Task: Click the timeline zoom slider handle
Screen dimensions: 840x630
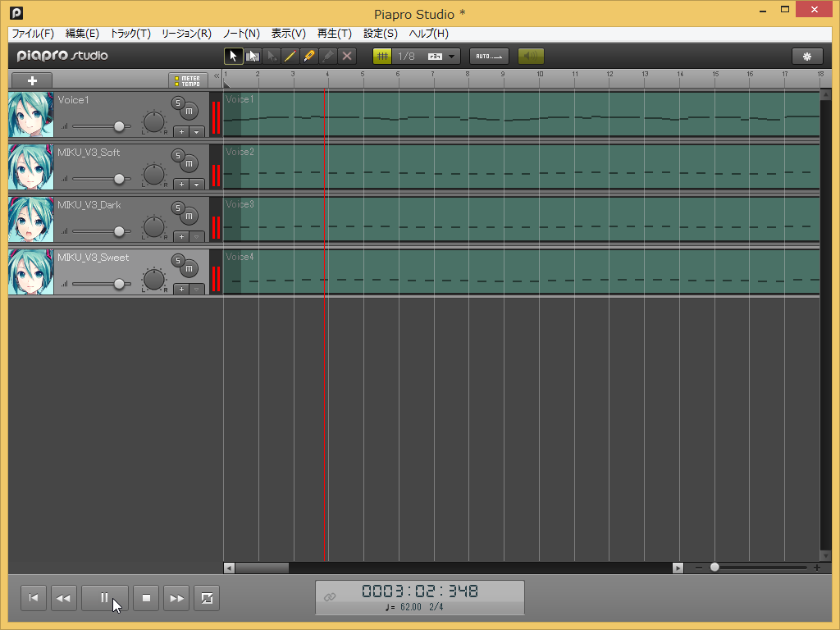Action: (x=714, y=568)
